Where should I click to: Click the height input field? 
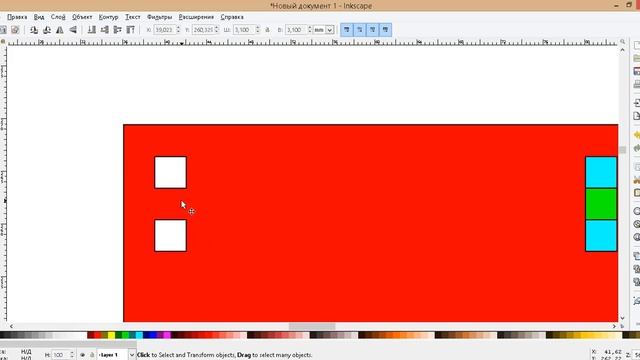(x=296, y=30)
